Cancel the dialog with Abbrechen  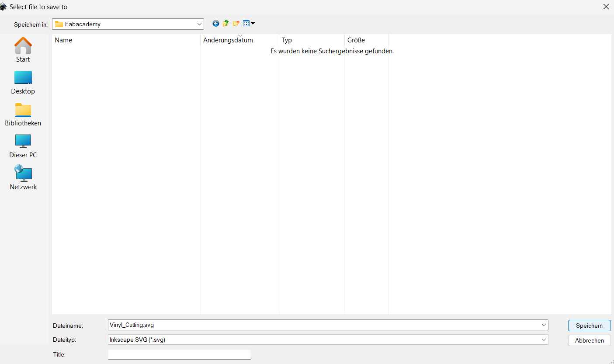pos(589,340)
